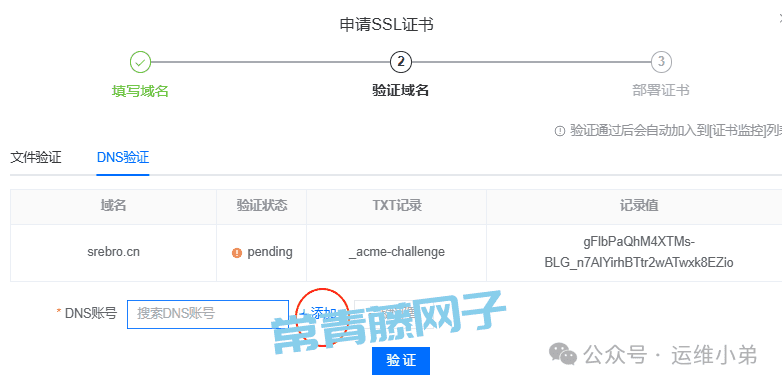Click the step 2 circle indicator
The width and height of the screenshot is (782, 385).
pyautogui.click(x=401, y=62)
